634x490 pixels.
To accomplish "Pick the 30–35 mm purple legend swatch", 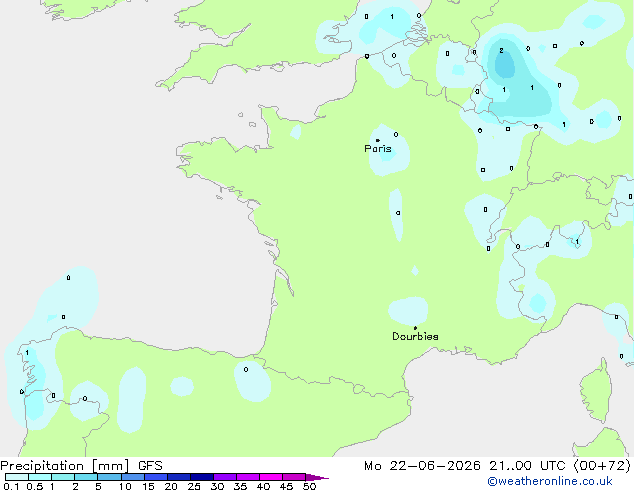I will point(225,477).
